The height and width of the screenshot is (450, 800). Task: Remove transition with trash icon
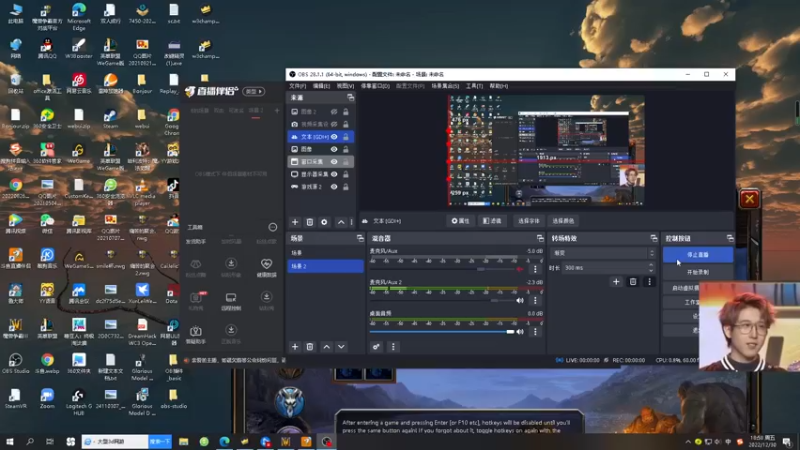(x=633, y=282)
